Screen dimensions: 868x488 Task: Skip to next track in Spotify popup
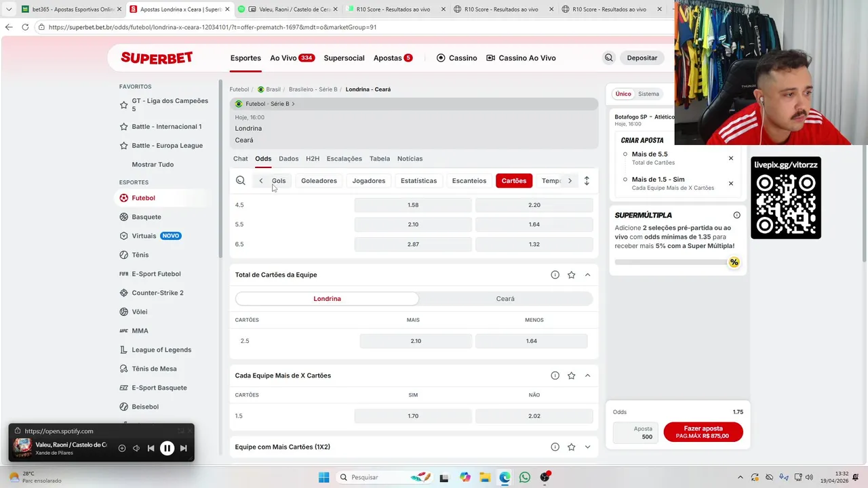183,448
